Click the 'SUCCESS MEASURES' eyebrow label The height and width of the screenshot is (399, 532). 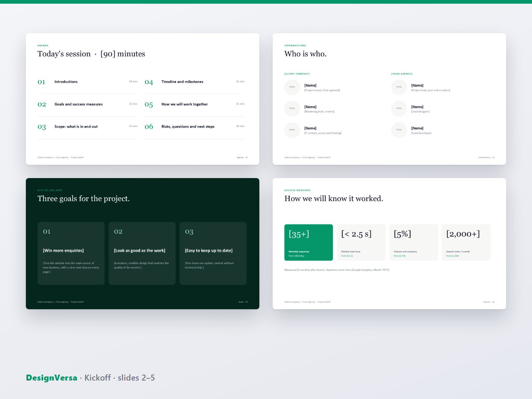pos(297,190)
